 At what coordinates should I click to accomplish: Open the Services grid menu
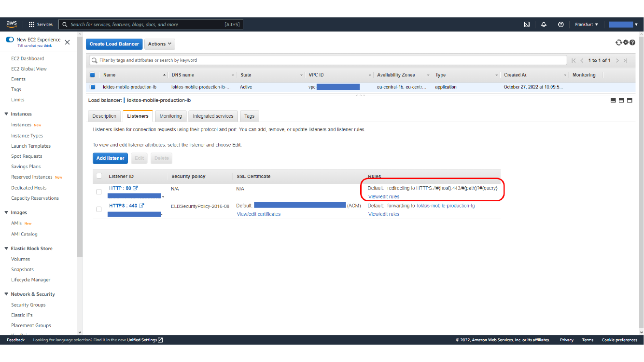pos(41,25)
